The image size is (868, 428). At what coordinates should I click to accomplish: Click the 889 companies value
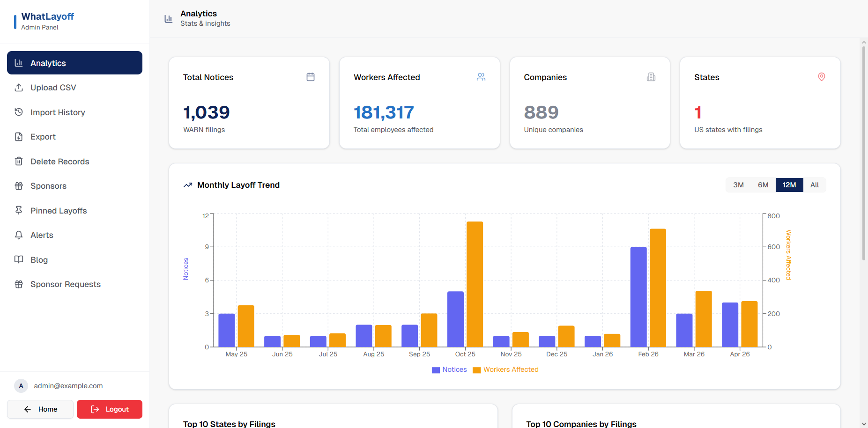click(x=541, y=112)
